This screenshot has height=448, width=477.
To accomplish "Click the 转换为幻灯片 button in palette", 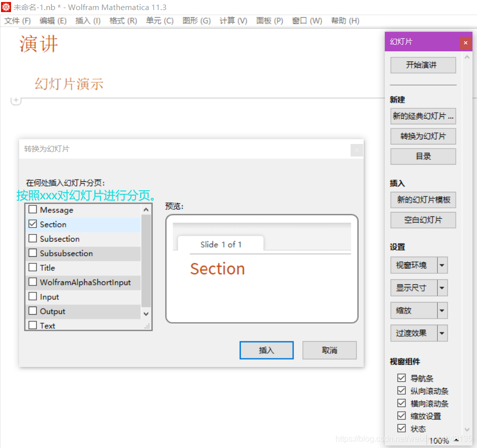I will (423, 136).
